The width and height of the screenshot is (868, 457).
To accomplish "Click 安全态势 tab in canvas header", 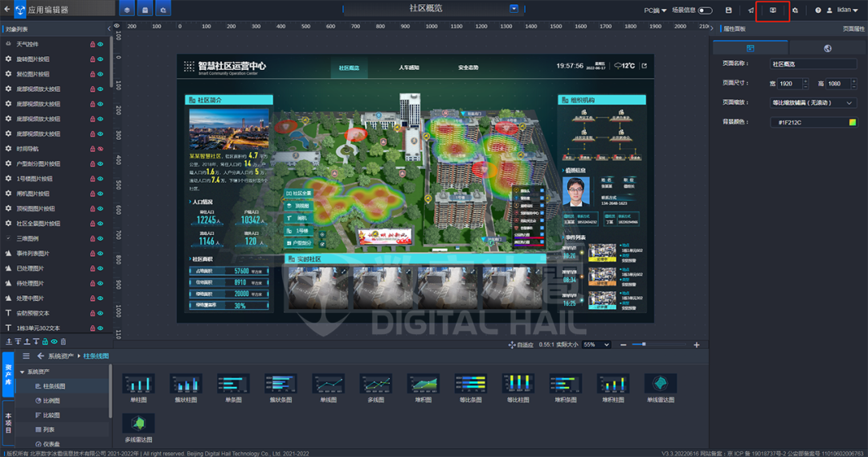I will coord(468,68).
